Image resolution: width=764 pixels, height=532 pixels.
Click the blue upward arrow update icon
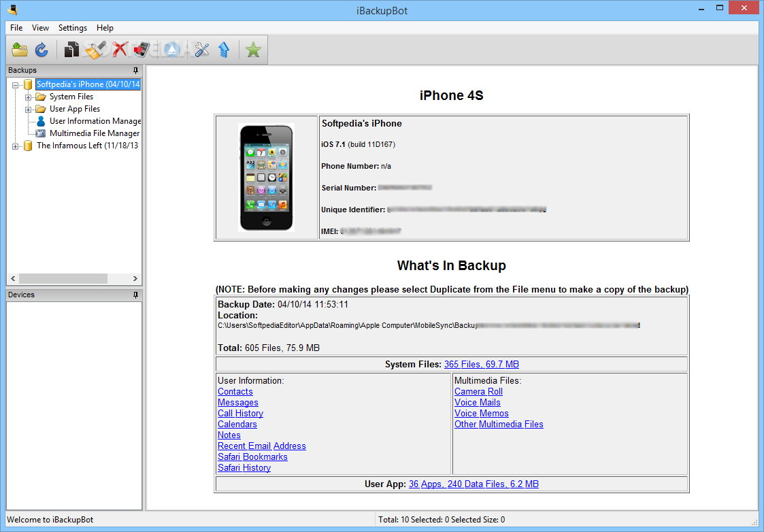(x=223, y=49)
